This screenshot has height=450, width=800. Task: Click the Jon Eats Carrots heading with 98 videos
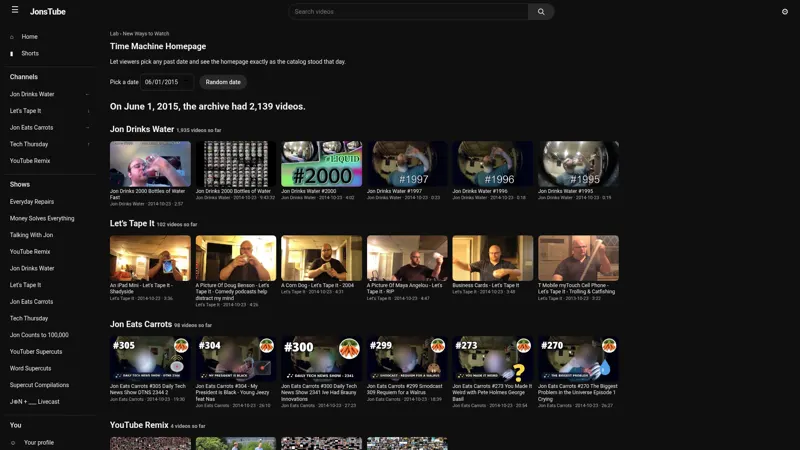(141, 324)
